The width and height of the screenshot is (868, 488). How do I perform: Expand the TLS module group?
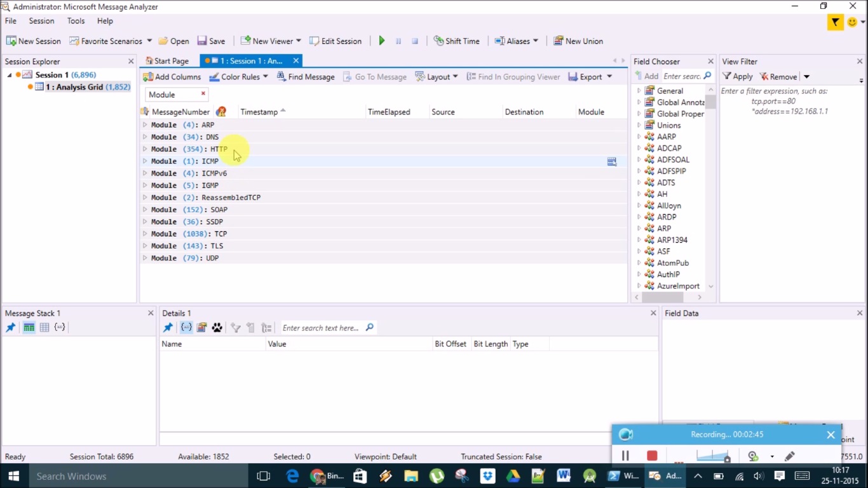click(145, 246)
